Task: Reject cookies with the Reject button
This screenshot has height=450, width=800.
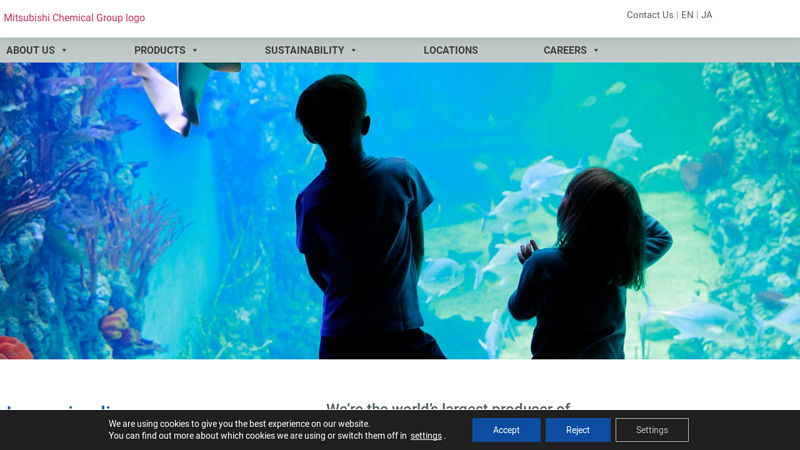Action: click(x=578, y=430)
